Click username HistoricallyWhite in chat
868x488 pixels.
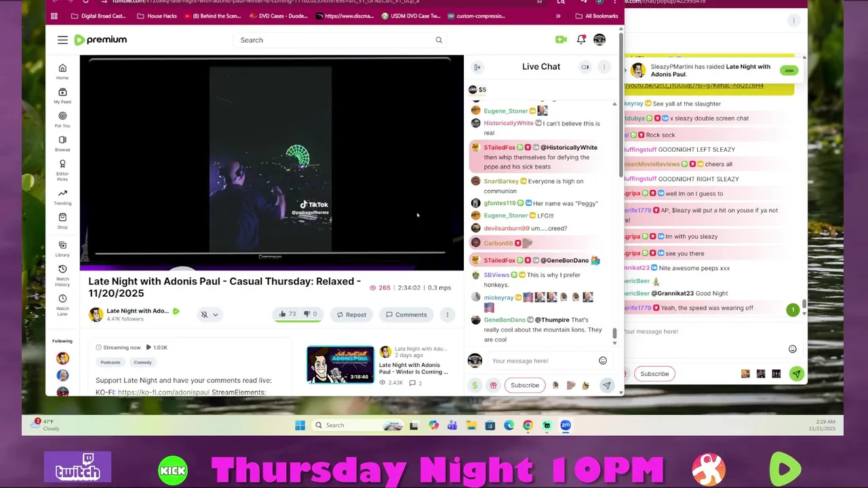(509, 123)
